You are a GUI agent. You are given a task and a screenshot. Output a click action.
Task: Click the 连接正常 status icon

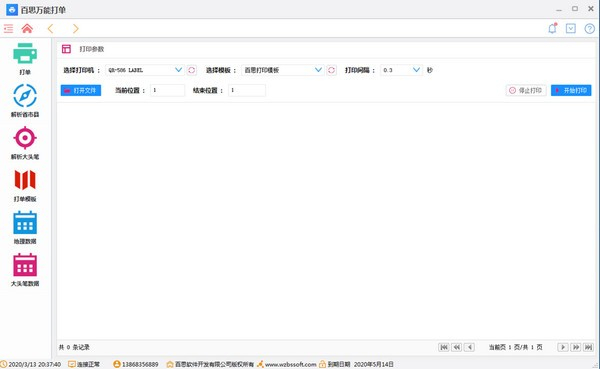point(72,364)
